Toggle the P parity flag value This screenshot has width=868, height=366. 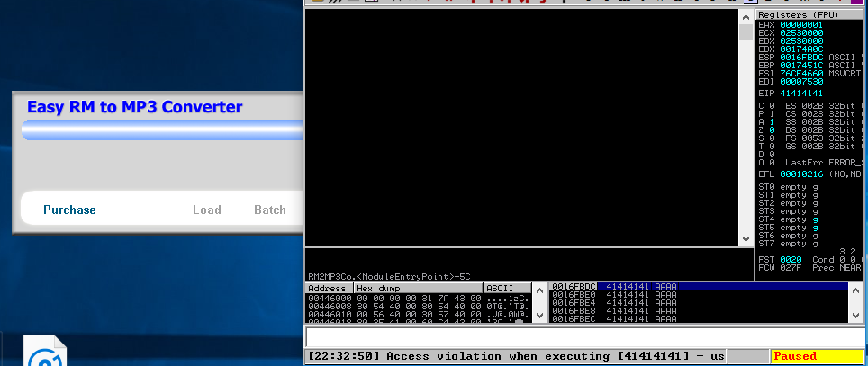772,114
